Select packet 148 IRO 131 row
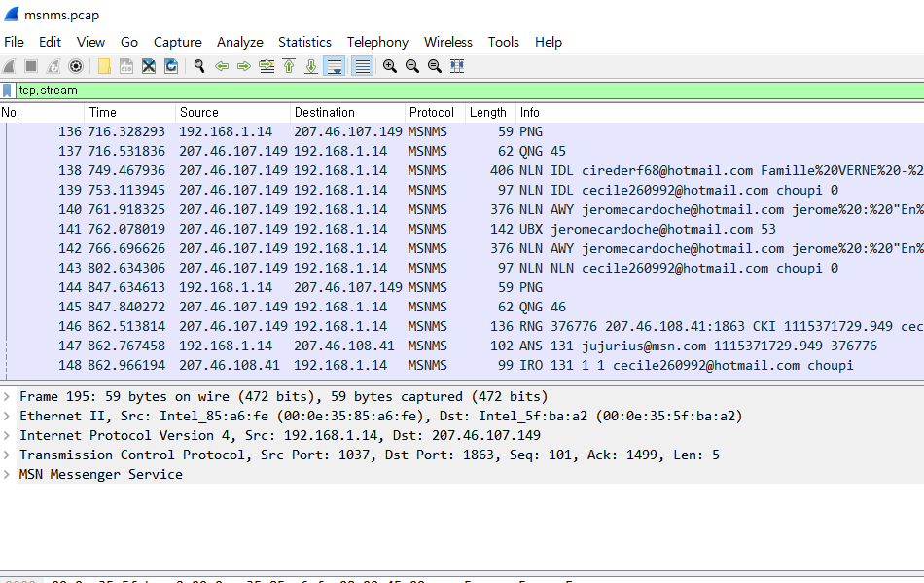This screenshot has width=924, height=583. tap(462, 365)
